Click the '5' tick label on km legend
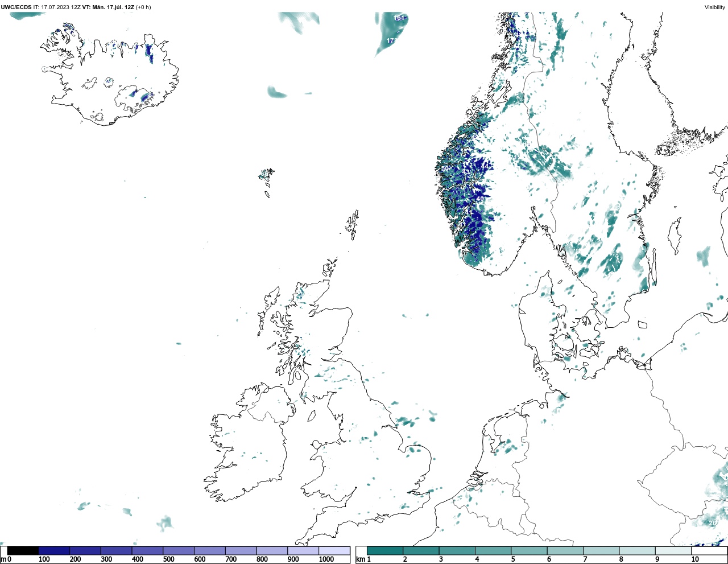 (513, 559)
